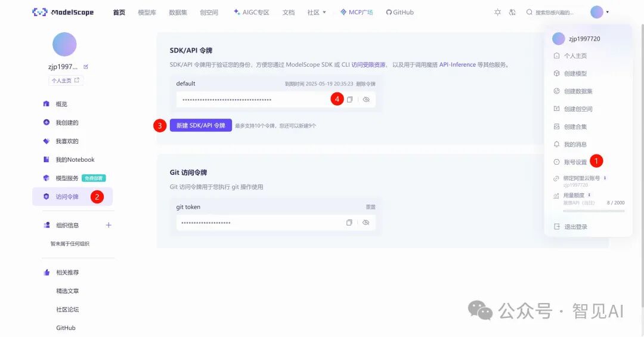Click 绑定阿里云账号 in the user dropdown
Viewport: 644px width, 337px height.
[x=581, y=178]
